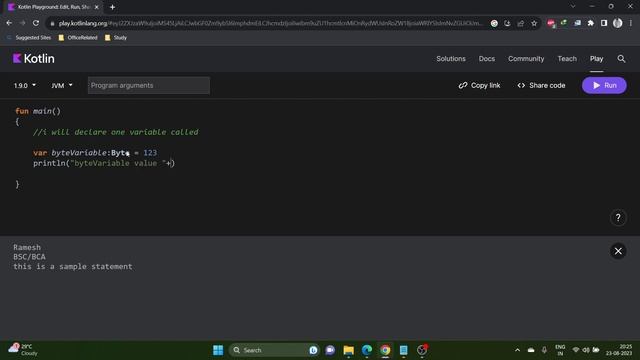This screenshot has width=640, height=360.
Task: Open Microsoft Edge from taskbar
Action: click(367, 350)
